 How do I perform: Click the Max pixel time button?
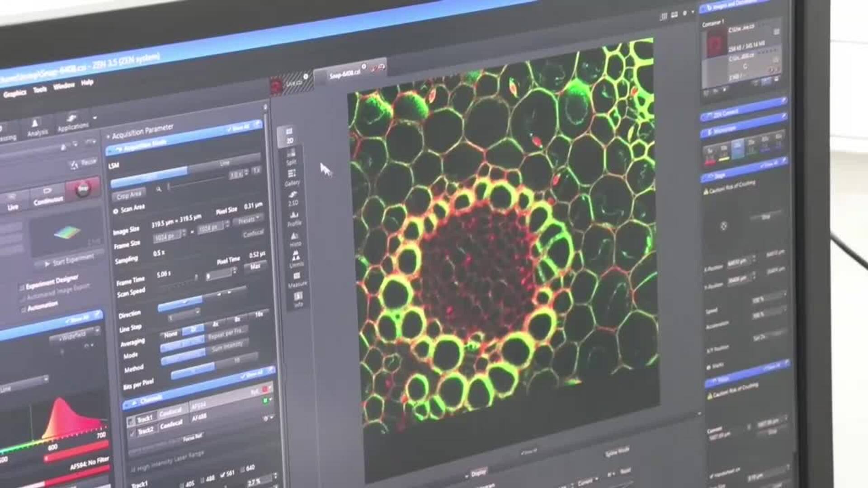pos(255,267)
